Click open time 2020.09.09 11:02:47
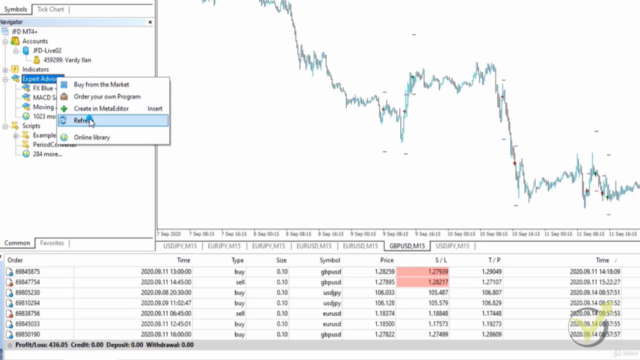 166,303
